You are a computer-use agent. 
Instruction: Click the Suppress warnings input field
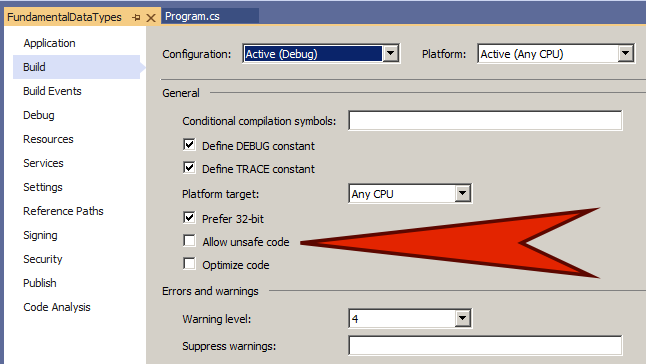tap(485, 345)
